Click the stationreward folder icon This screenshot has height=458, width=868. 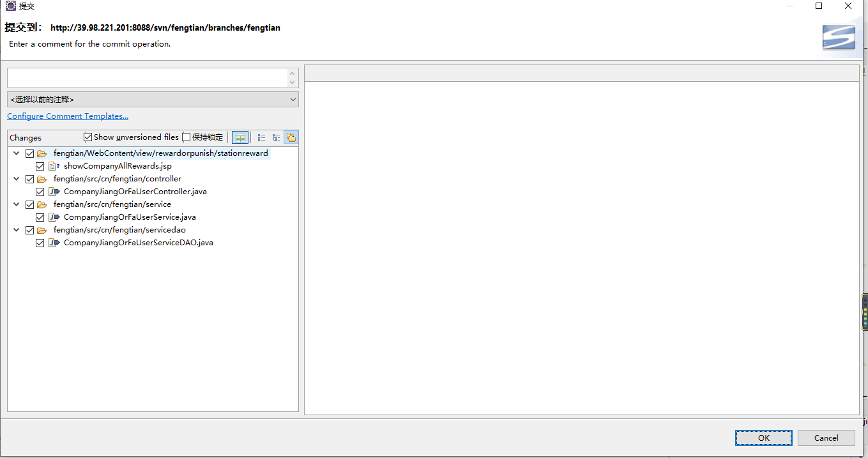pos(42,153)
